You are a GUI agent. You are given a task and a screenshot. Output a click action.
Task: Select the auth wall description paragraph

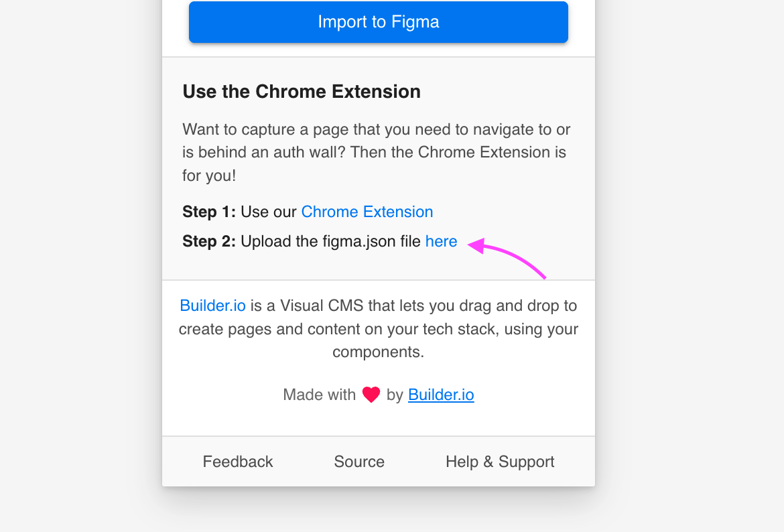click(x=377, y=152)
